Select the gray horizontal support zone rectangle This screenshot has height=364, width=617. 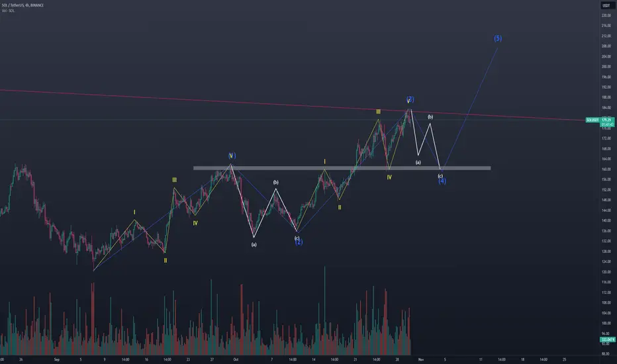(x=342, y=168)
